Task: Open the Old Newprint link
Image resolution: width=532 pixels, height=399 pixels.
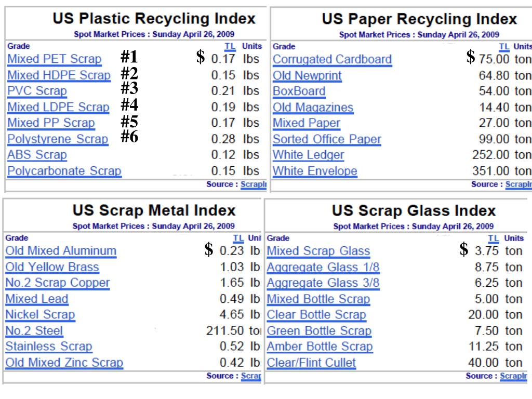Action: pyautogui.click(x=308, y=75)
